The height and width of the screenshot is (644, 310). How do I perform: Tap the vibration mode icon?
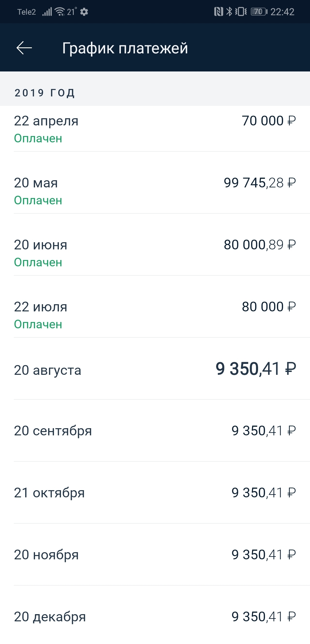(x=241, y=12)
